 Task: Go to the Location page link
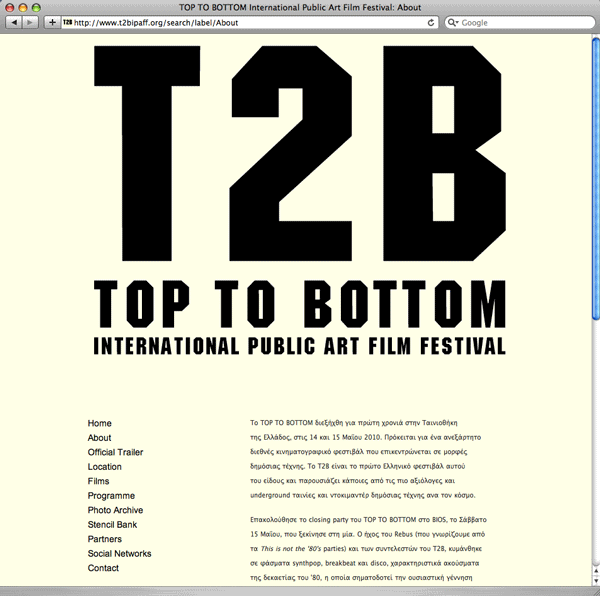point(104,467)
